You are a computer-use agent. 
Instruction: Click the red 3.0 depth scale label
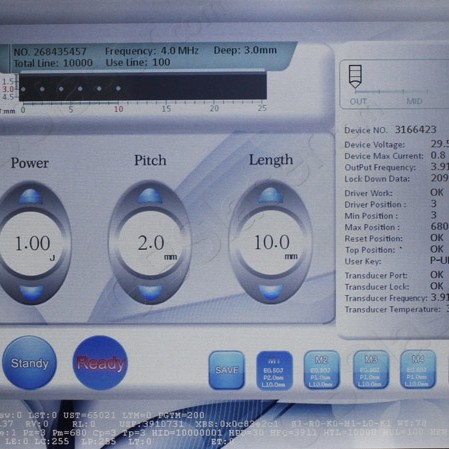8,89
